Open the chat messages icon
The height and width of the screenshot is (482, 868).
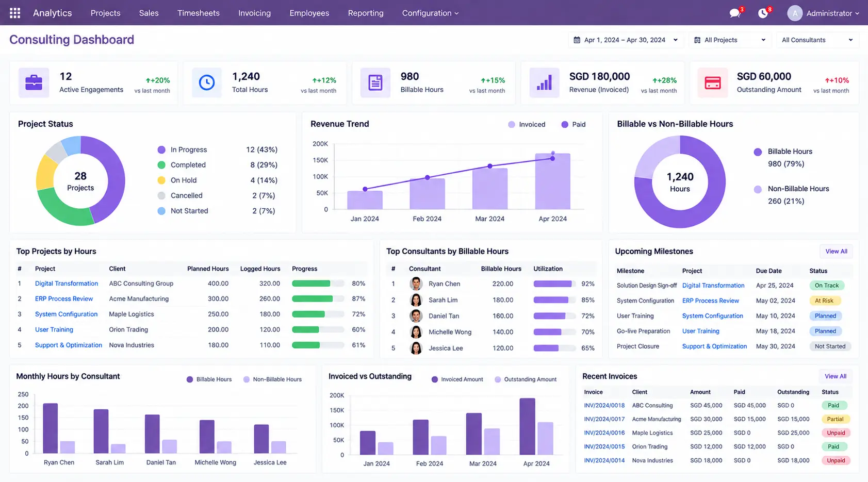pos(735,13)
